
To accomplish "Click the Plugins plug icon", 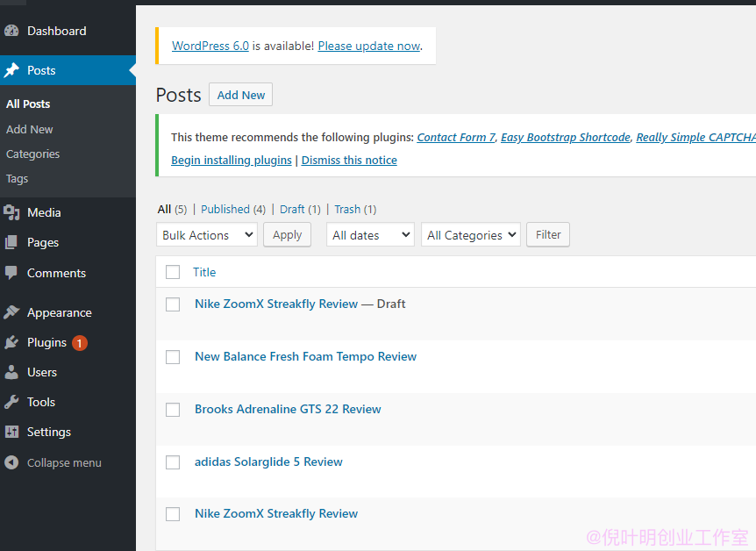I will [11, 342].
